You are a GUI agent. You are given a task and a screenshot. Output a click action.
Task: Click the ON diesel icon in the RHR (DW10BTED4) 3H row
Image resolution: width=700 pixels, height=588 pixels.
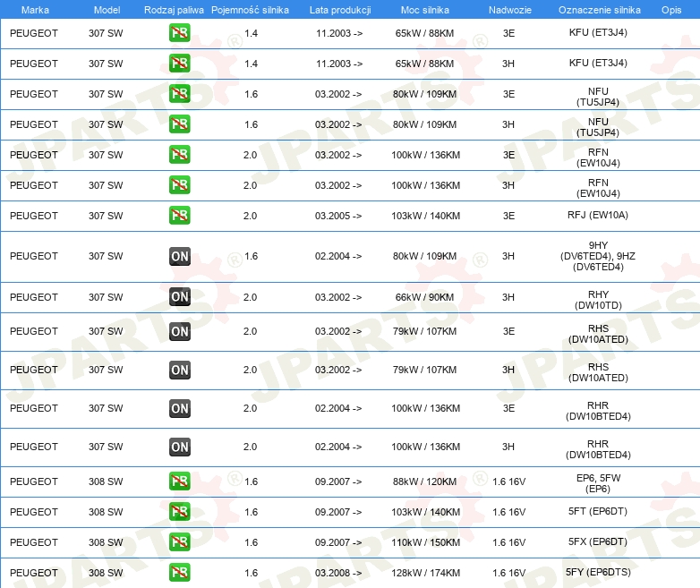179,447
